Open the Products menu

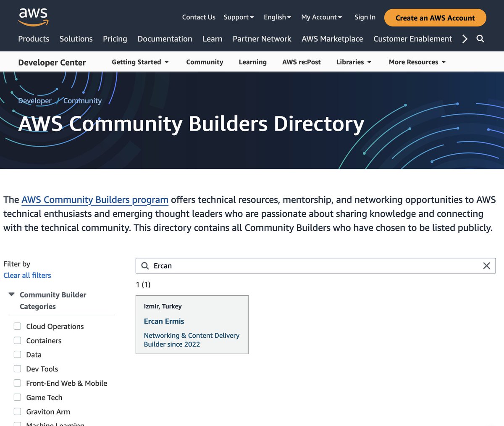pos(34,39)
